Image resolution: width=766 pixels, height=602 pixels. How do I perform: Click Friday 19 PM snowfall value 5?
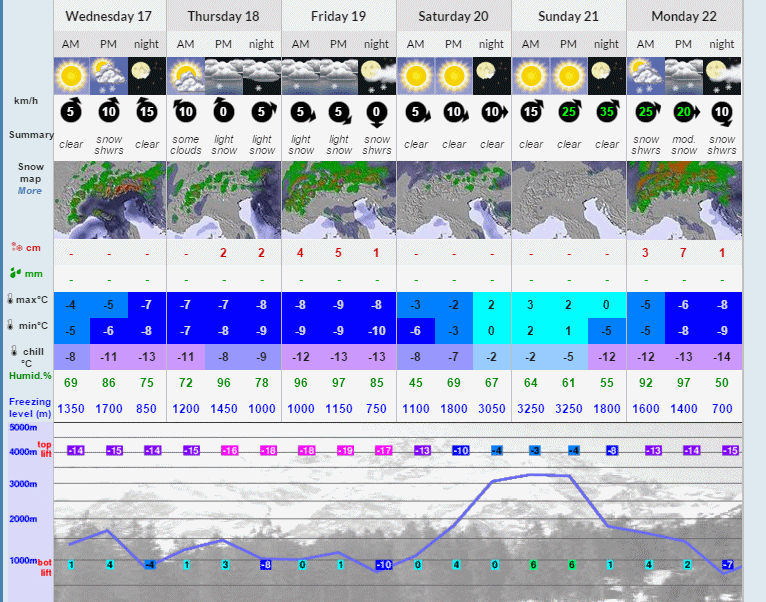coord(338,253)
